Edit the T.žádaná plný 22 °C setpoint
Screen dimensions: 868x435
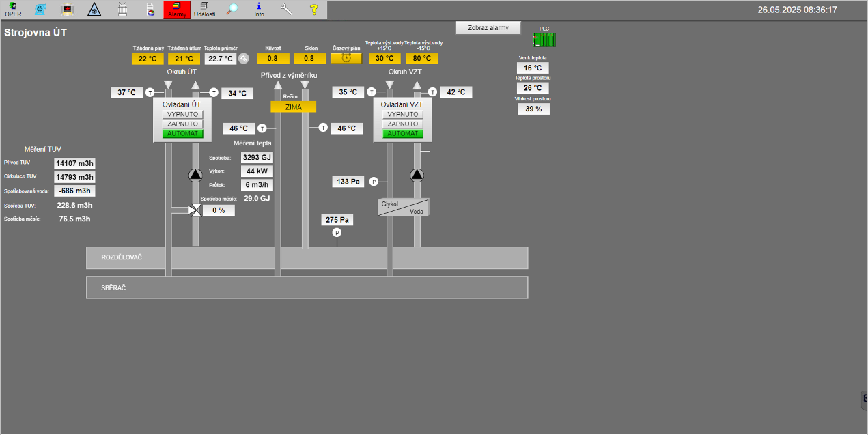point(148,59)
